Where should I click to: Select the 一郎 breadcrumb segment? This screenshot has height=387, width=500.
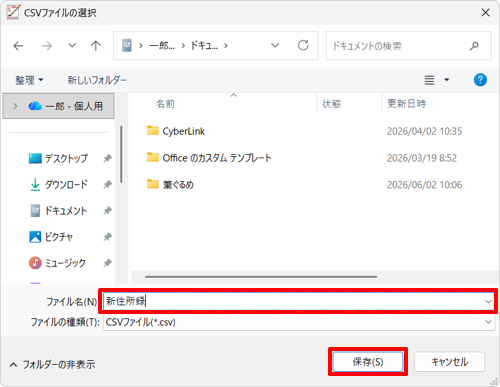click(x=162, y=46)
